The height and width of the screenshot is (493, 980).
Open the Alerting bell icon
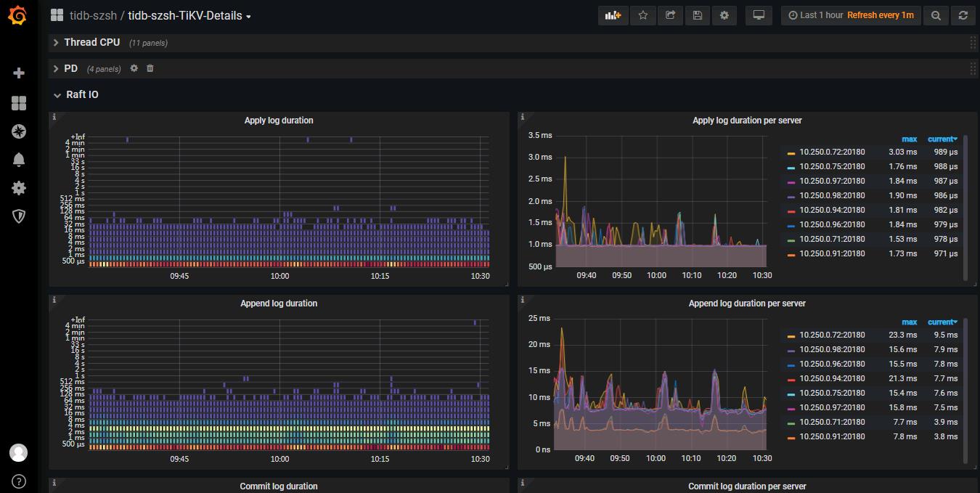click(x=19, y=160)
